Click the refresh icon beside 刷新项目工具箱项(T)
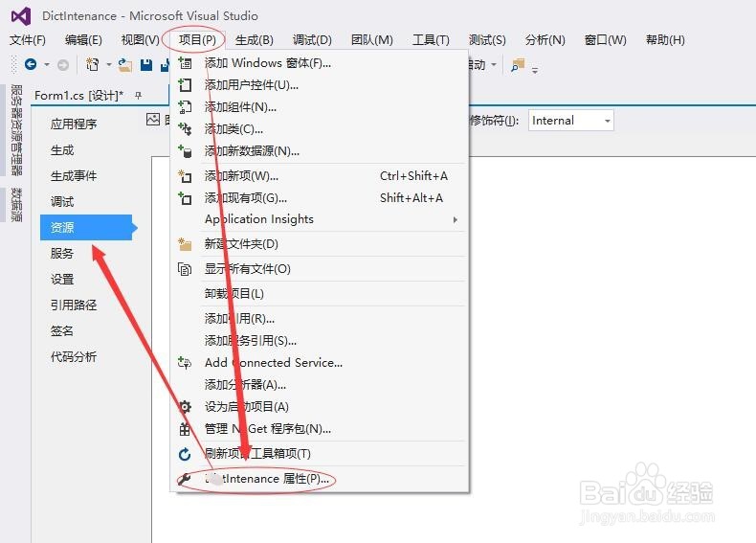The height and width of the screenshot is (543, 756). point(185,454)
